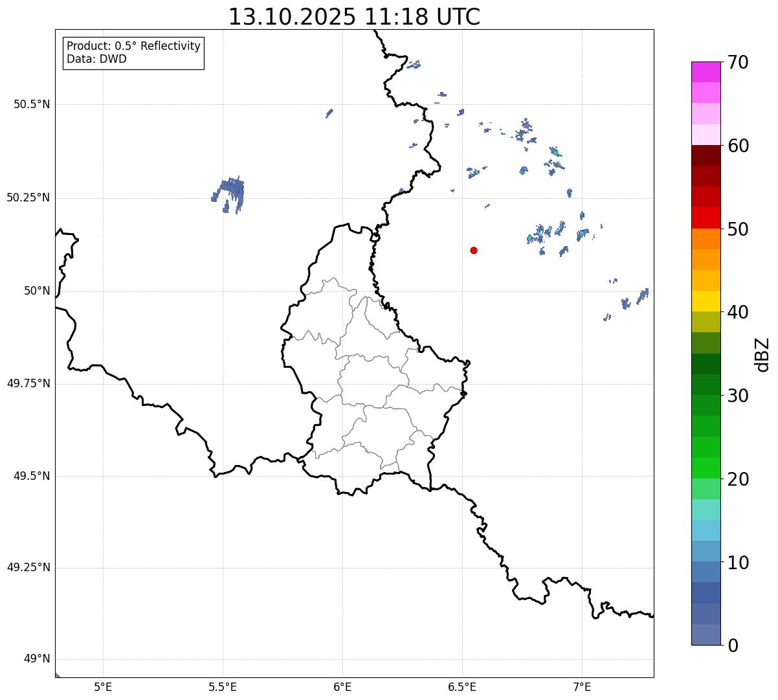Screen dimensions: 778x700
Task: Click the 6.5°E longitude label
Action: pos(462,687)
